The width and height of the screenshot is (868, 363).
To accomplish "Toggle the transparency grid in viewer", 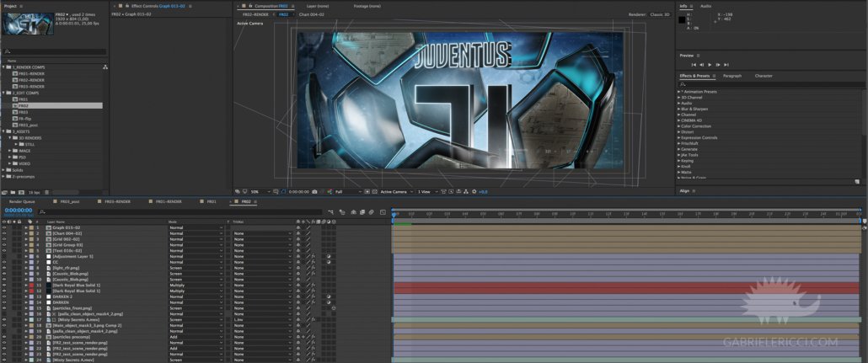I will [x=374, y=191].
